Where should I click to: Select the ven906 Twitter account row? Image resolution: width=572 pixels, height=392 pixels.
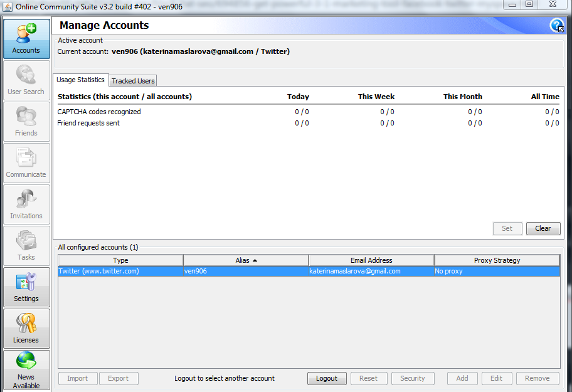tap(309, 272)
